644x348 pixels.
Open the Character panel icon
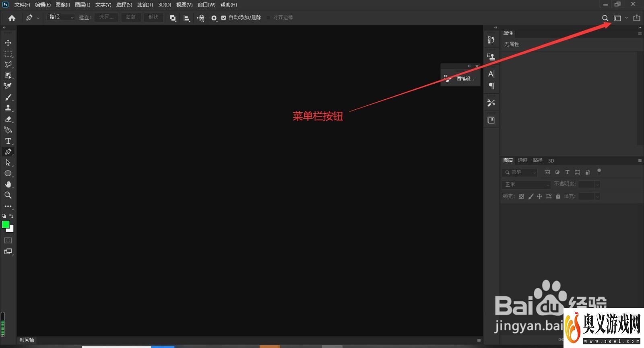(x=491, y=74)
